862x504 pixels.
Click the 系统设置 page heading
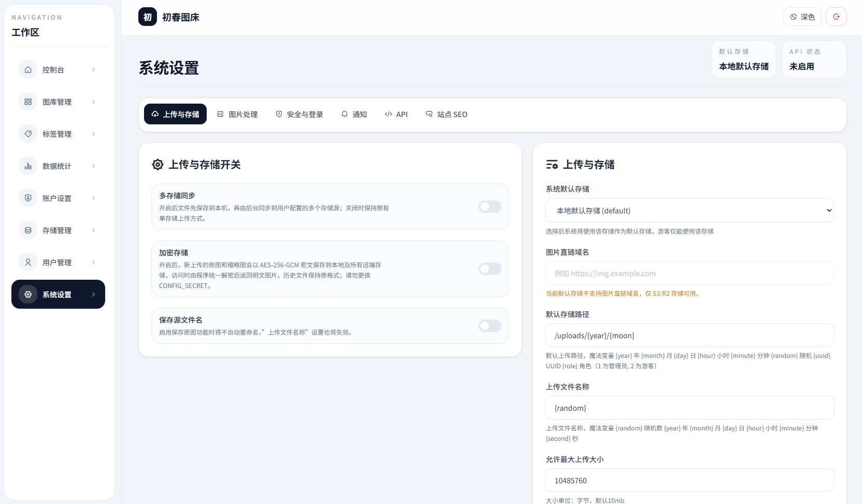[x=169, y=68]
